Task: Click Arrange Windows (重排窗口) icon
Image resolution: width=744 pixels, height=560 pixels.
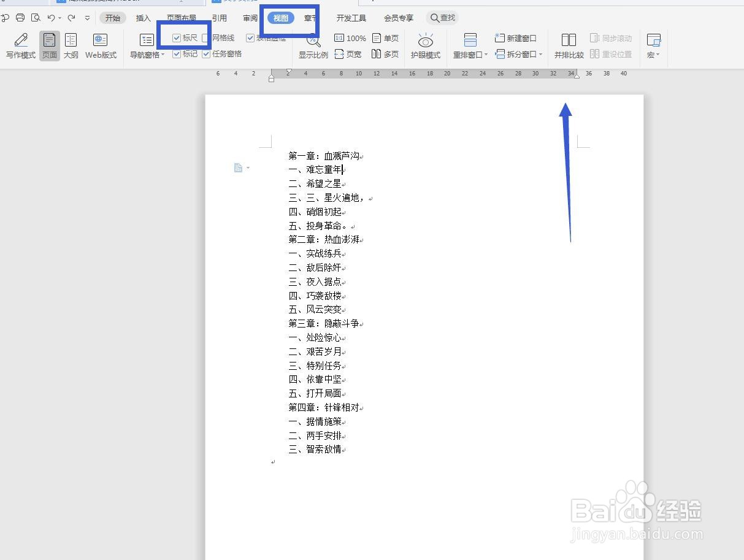Action: pos(470,40)
